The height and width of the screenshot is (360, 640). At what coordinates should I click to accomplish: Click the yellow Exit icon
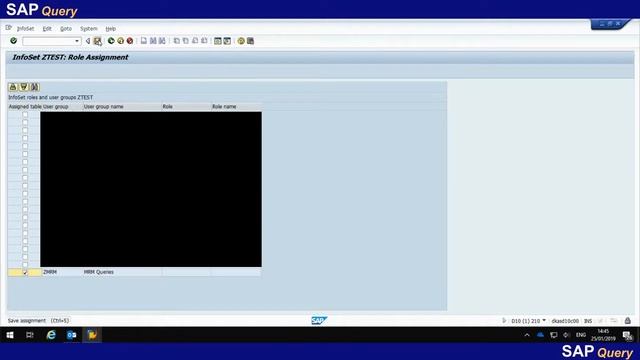click(x=120, y=41)
